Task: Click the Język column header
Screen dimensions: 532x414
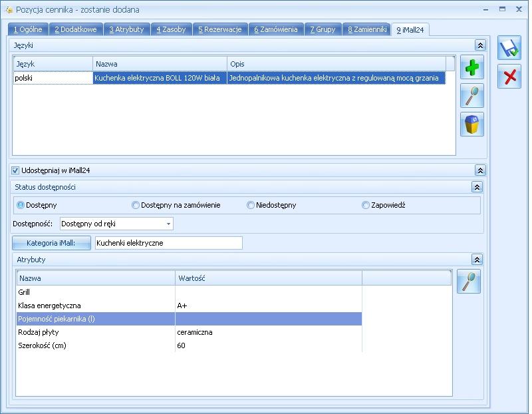Action: 53,64
